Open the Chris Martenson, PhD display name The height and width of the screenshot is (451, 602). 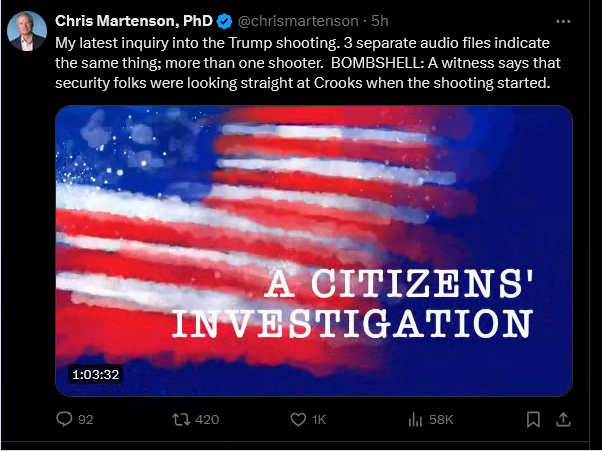[134, 21]
